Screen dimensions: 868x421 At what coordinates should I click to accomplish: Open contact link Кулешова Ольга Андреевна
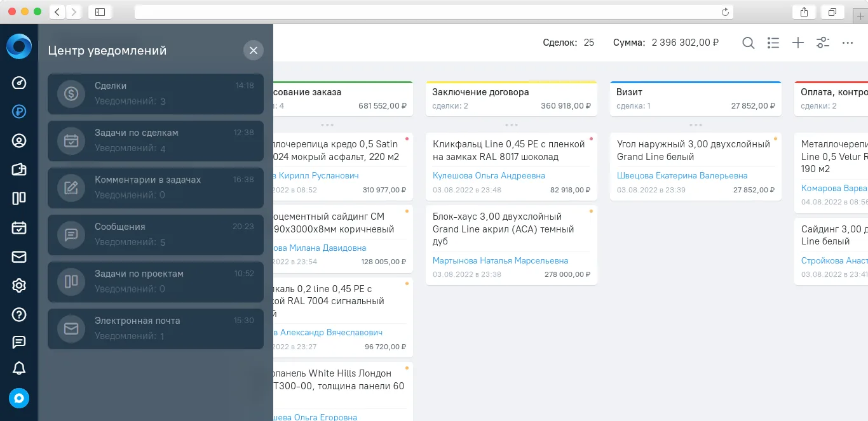pos(489,175)
